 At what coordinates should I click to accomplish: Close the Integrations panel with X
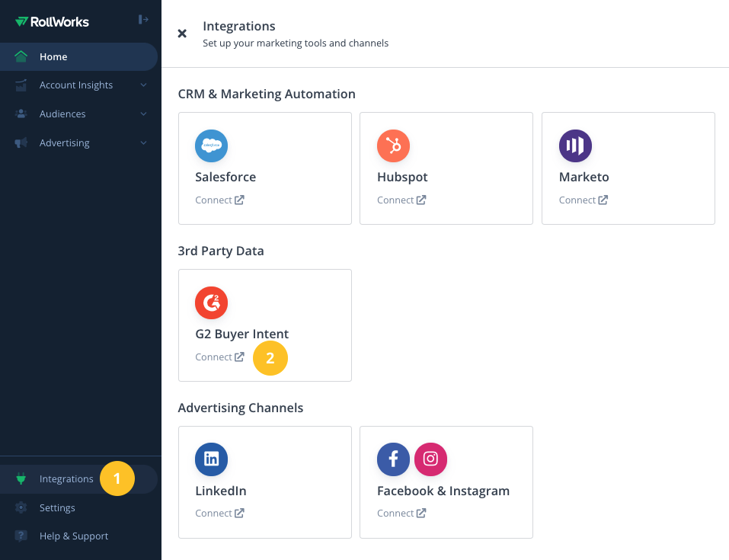[182, 34]
